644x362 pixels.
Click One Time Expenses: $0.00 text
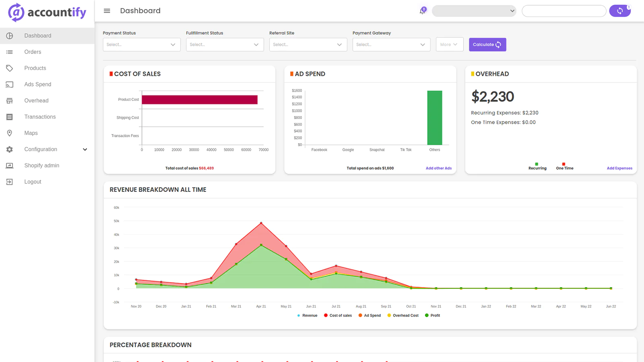504,122
